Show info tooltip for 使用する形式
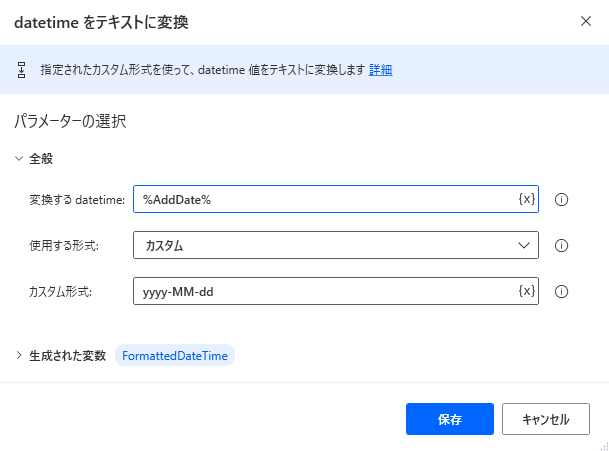 [561, 246]
